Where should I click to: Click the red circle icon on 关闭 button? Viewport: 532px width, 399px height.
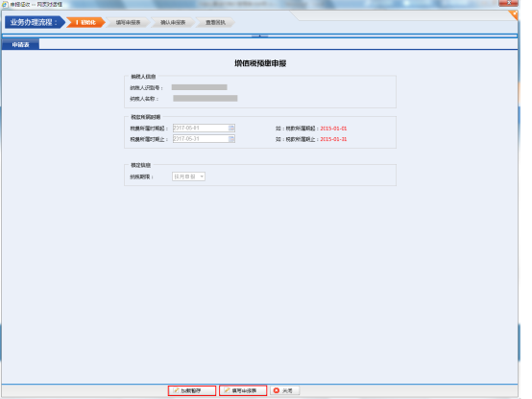click(277, 390)
